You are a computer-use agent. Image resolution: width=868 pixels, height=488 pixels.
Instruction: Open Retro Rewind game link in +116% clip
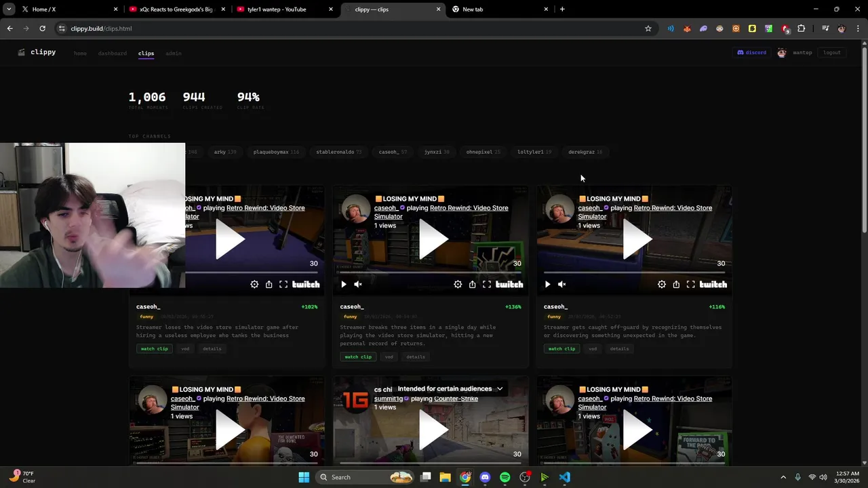[x=645, y=212]
